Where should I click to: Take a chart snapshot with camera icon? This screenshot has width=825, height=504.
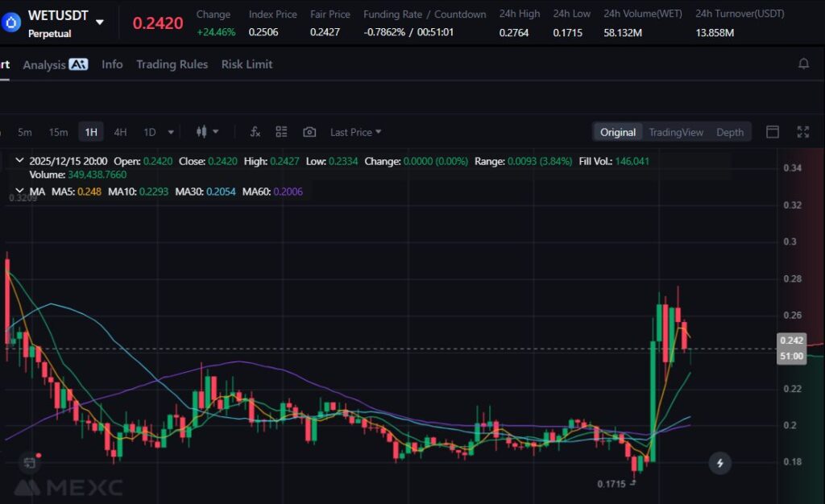click(x=309, y=132)
